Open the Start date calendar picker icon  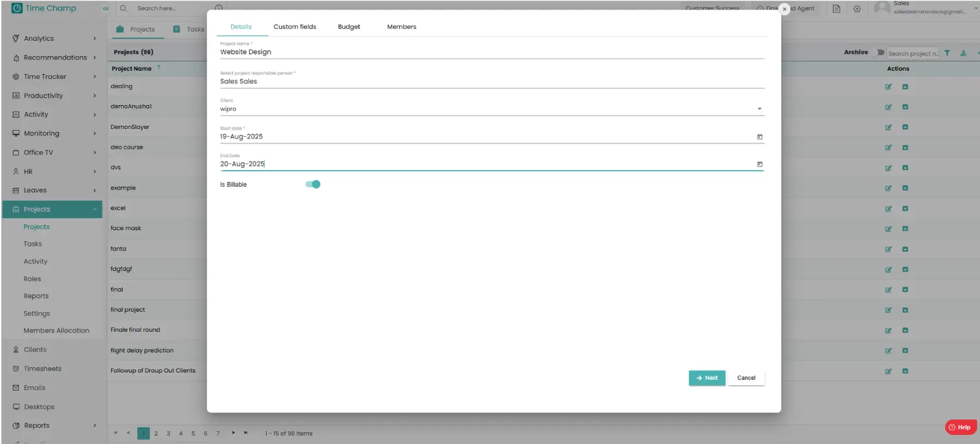click(x=759, y=137)
